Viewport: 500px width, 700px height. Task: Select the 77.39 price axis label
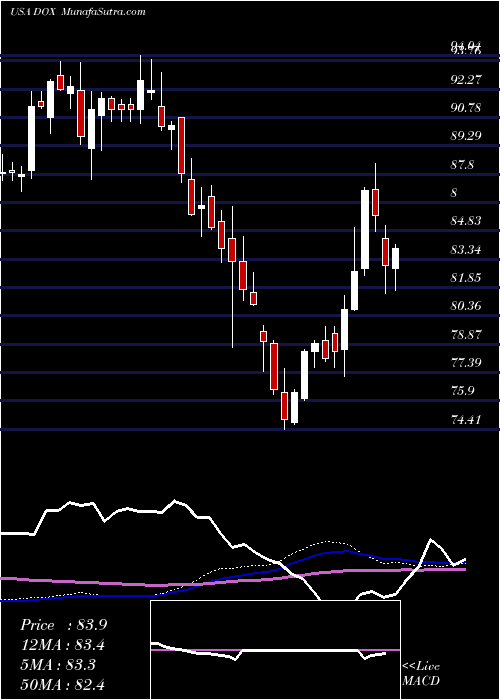[466, 362]
